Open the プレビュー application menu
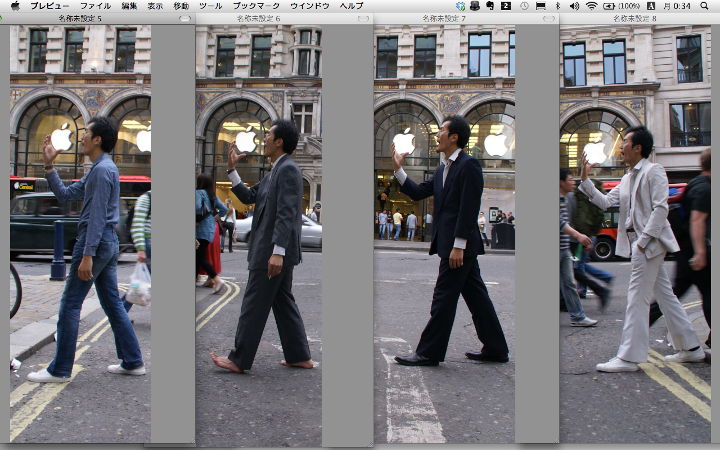The height and width of the screenshot is (450, 720). click(50, 6)
